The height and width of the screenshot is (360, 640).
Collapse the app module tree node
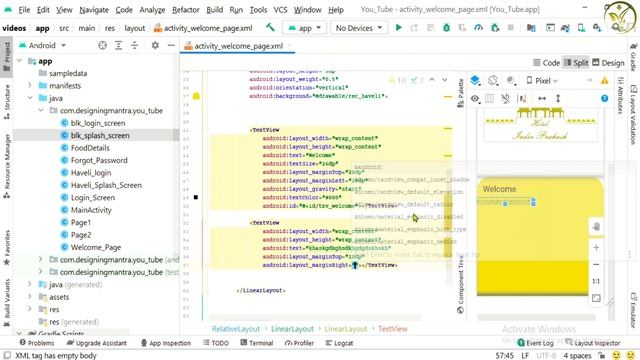click(x=20, y=61)
